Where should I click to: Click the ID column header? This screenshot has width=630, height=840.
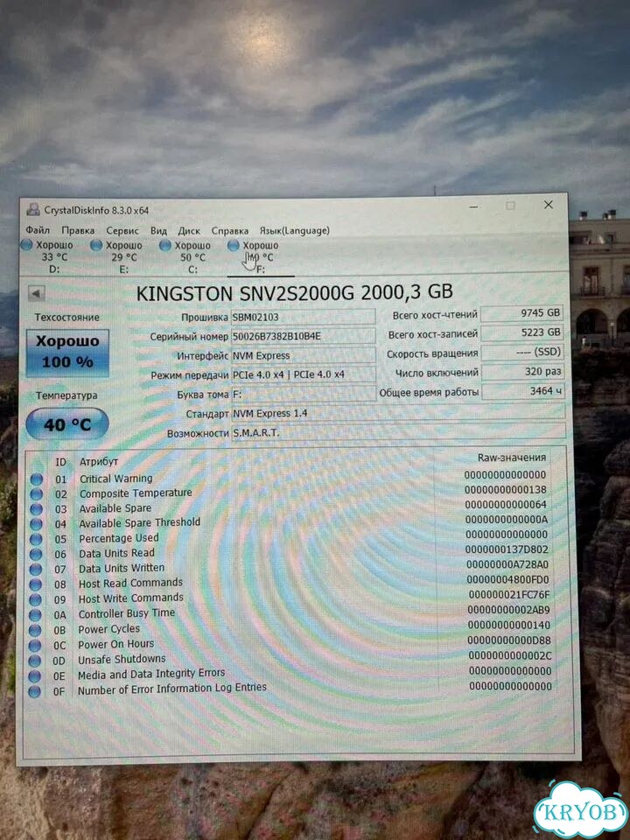click(60, 462)
